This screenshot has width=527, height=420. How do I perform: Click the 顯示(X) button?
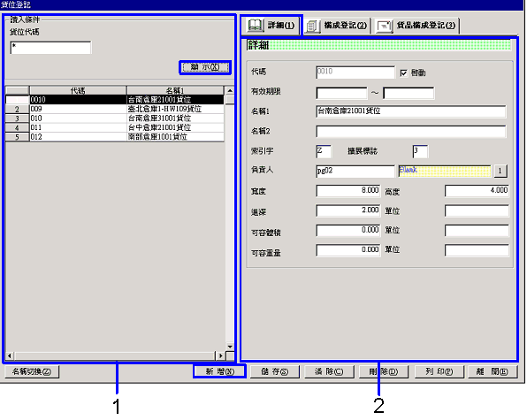(205, 67)
